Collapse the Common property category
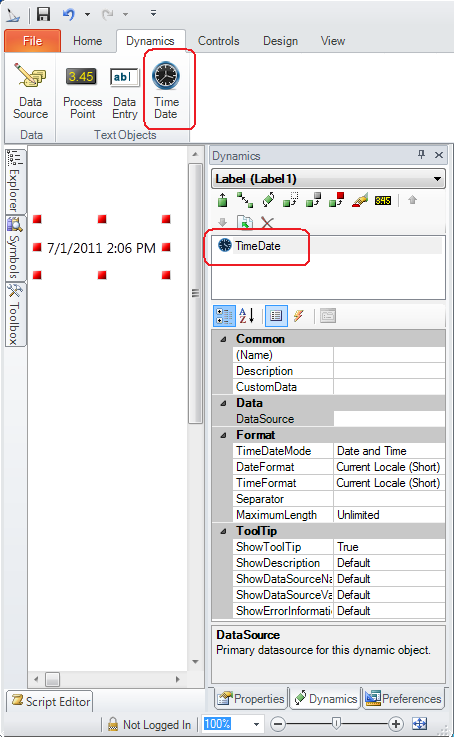The height and width of the screenshot is (737, 454). coord(223,339)
